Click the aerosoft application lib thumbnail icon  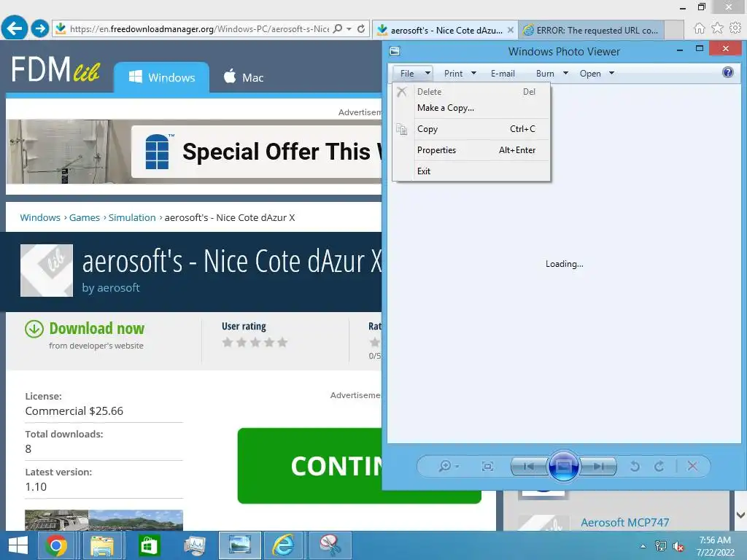pyautogui.click(x=47, y=271)
